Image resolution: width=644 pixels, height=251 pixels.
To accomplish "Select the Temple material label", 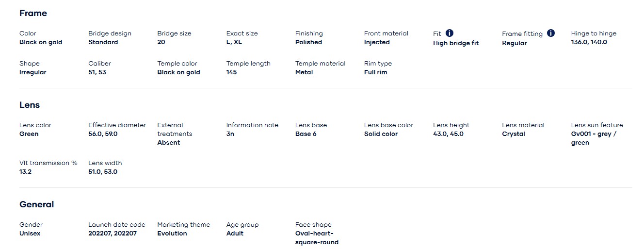I will click(x=321, y=64).
